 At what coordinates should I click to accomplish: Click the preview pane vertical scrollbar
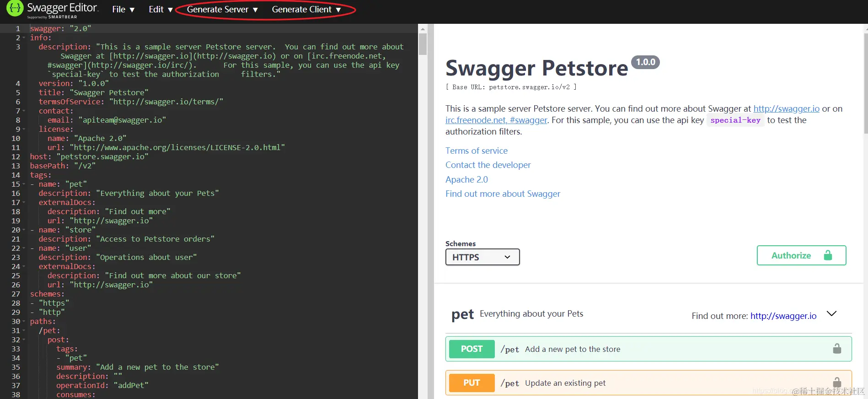tap(866, 82)
